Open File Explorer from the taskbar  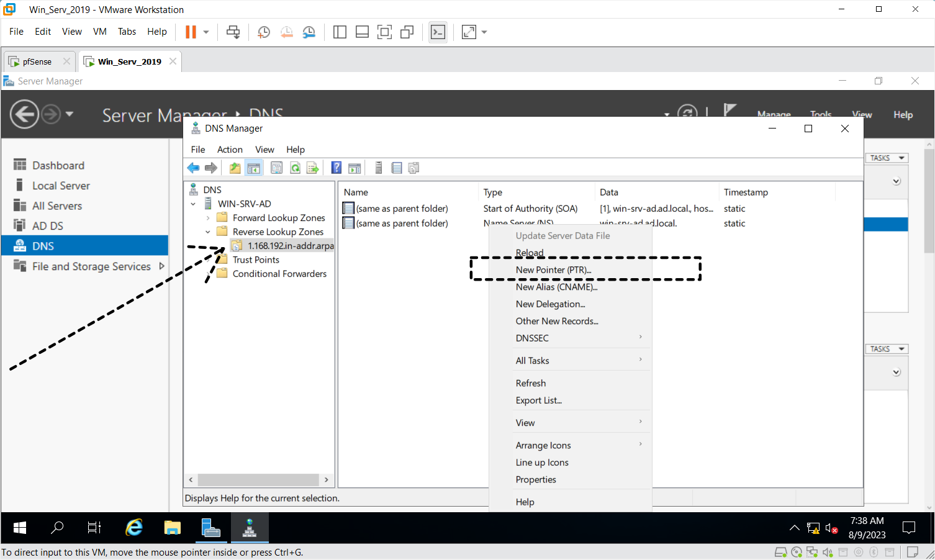(172, 528)
